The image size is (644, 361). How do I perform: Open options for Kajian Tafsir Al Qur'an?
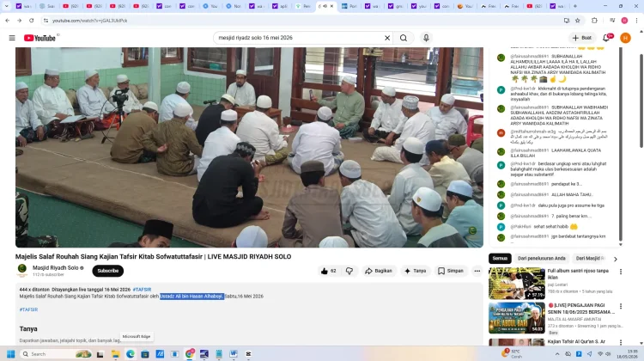[x=621, y=342]
